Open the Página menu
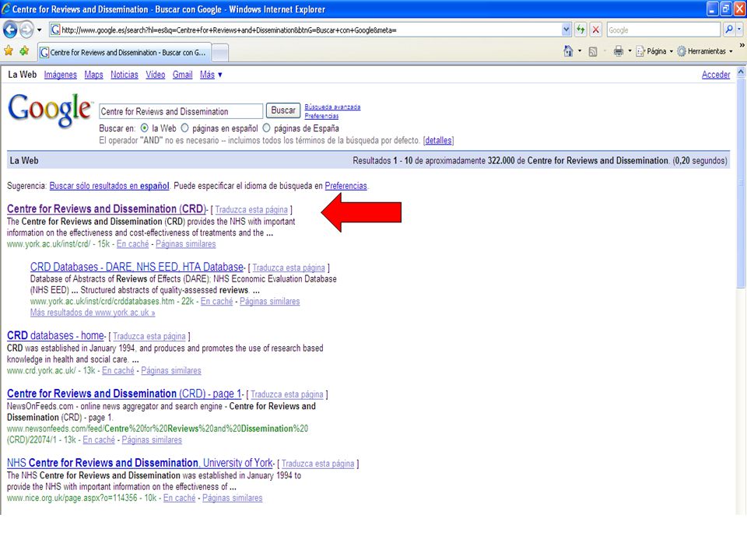This screenshot has height=560, width=747. [x=654, y=51]
